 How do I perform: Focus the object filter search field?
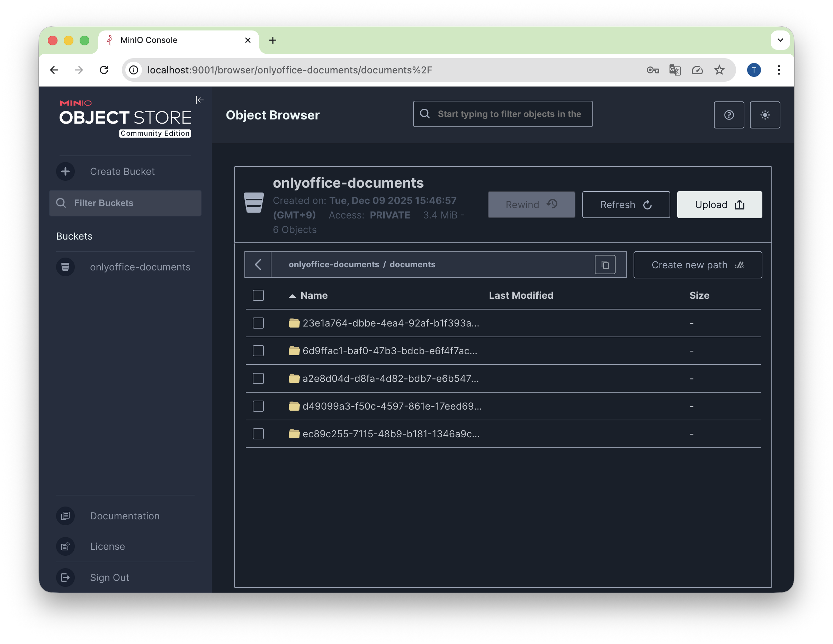[503, 114]
